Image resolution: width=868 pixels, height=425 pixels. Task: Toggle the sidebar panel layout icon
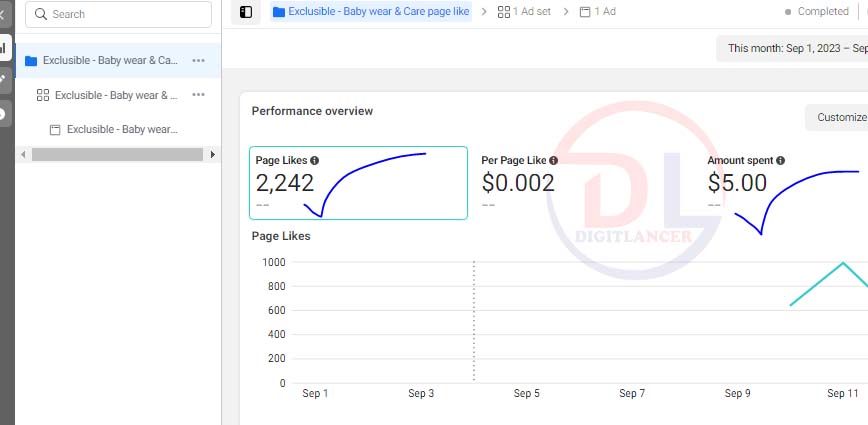(246, 12)
